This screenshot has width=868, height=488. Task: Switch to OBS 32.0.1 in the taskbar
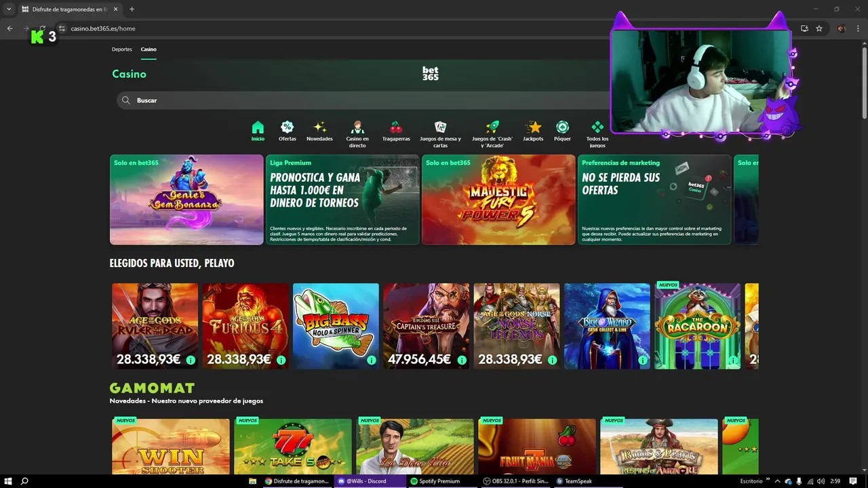pyautogui.click(x=515, y=481)
